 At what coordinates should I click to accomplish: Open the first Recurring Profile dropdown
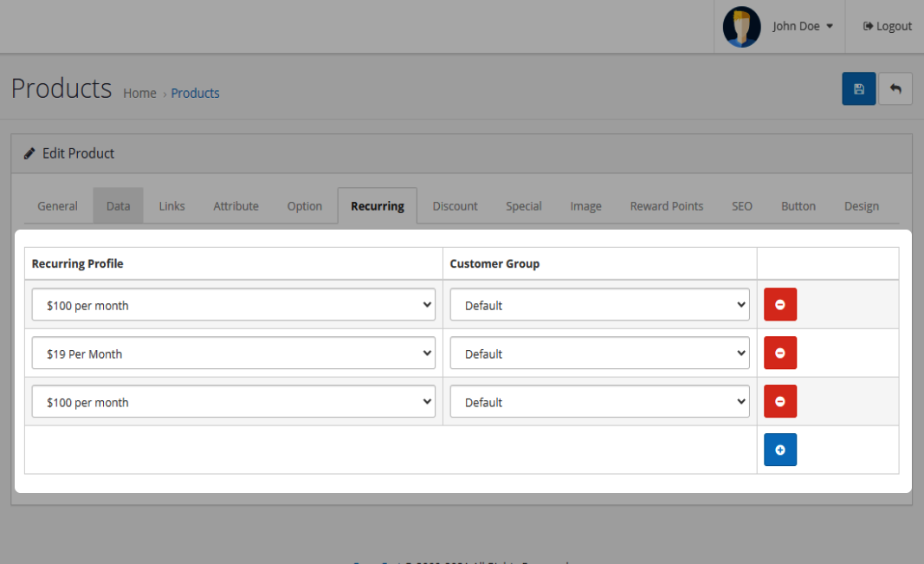point(233,305)
